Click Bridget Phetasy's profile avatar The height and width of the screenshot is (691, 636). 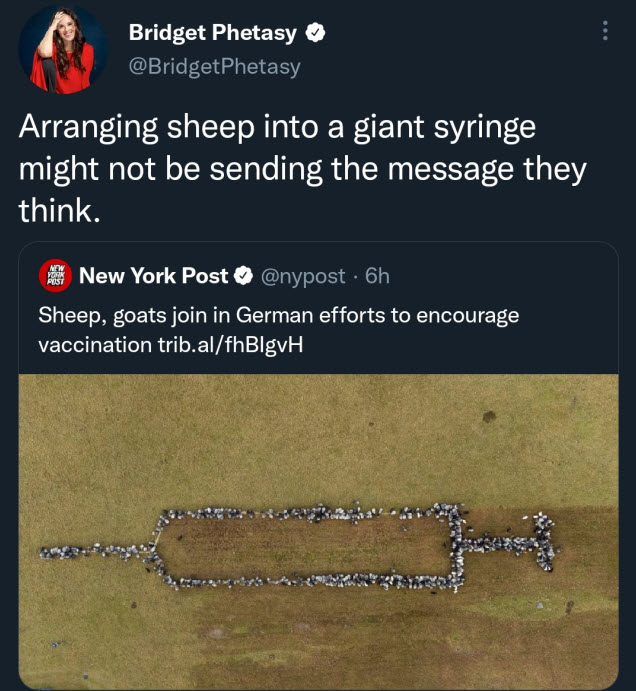[x=63, y=49]
